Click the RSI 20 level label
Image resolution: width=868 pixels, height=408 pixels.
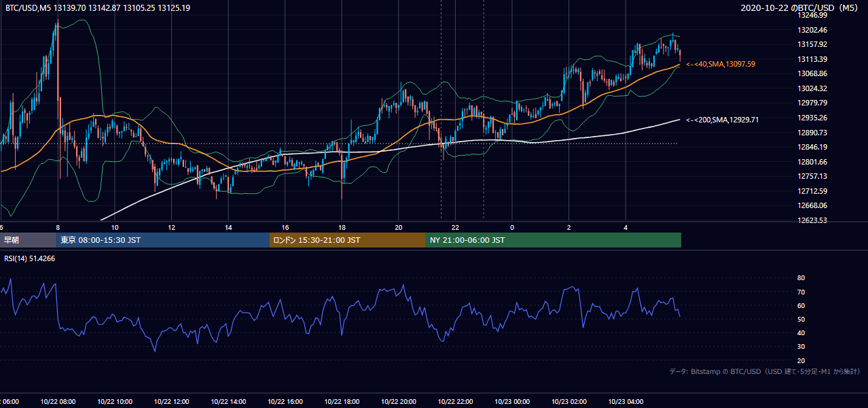[801, 360]
